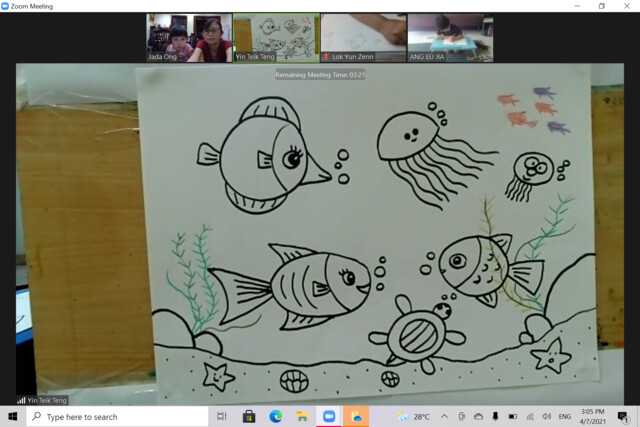The width and height of the screenshot is (640, 427).
Task: Switch to Zoom app in the taskbar
Action: pyautogui.click(x=329, y=416)
